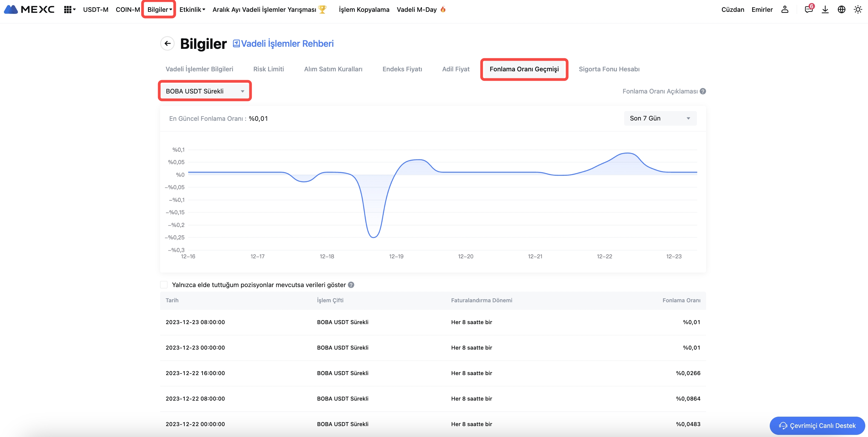Click the back arrow beside Bilgiler

167,43
